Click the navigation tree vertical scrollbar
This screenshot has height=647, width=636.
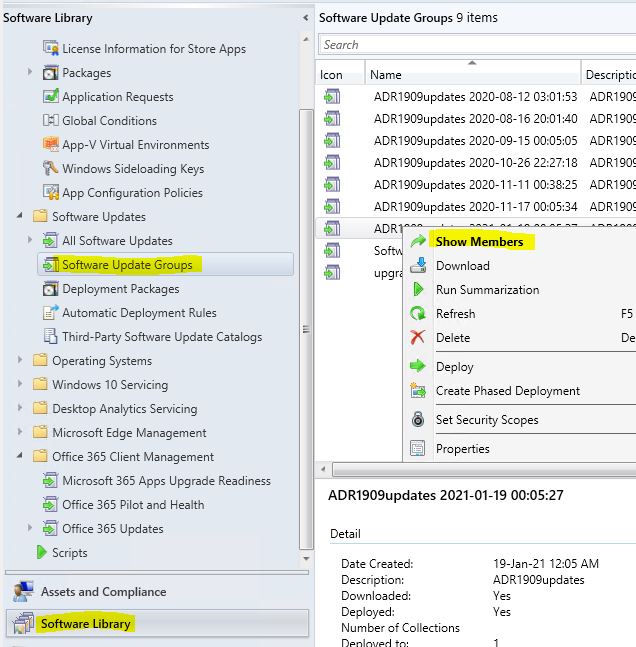point(306,328)
